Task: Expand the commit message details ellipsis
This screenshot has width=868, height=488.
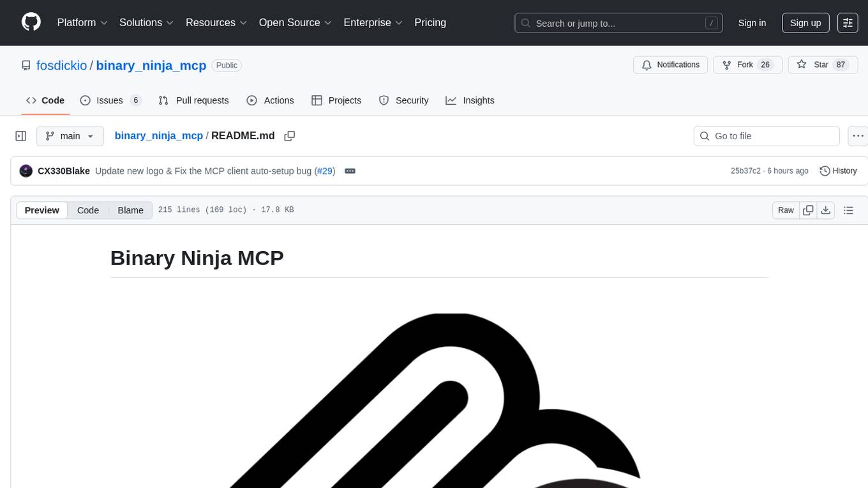Action: (x=350, y=171)
